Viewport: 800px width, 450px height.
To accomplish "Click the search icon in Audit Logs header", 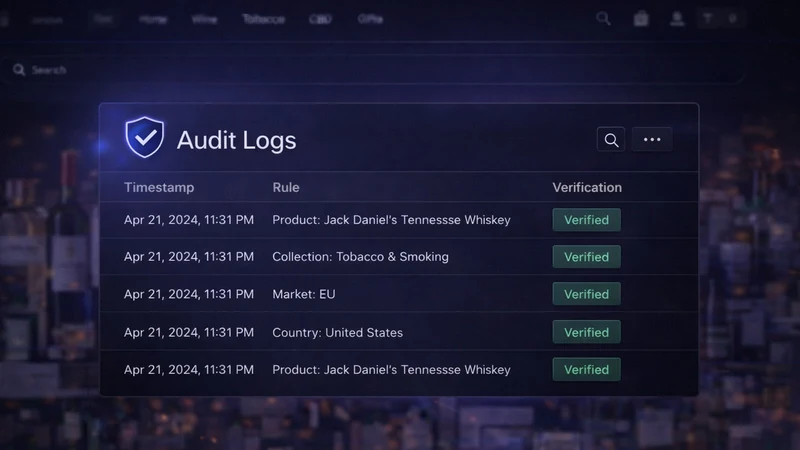I will click(x=611, y=139).
